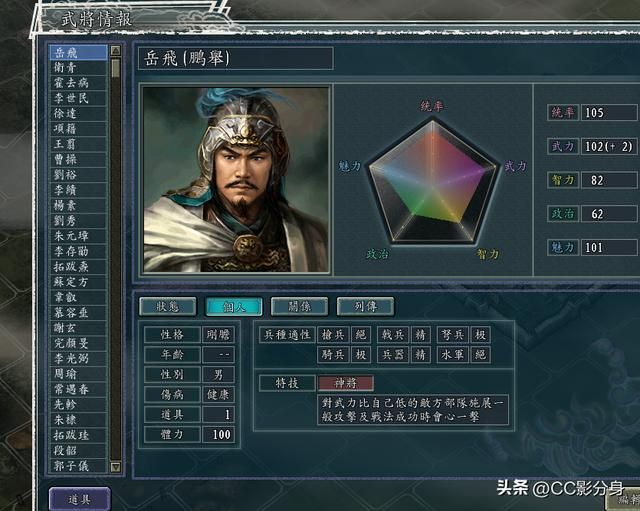Select 謝玄 in the officer list

coord(78,328)
